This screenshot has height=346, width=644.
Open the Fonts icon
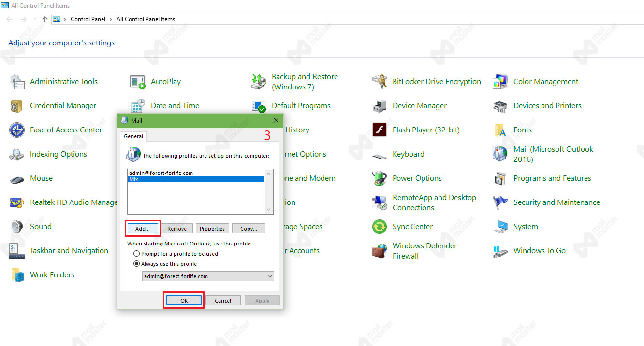pyautogui.click(x=500, y=130)
